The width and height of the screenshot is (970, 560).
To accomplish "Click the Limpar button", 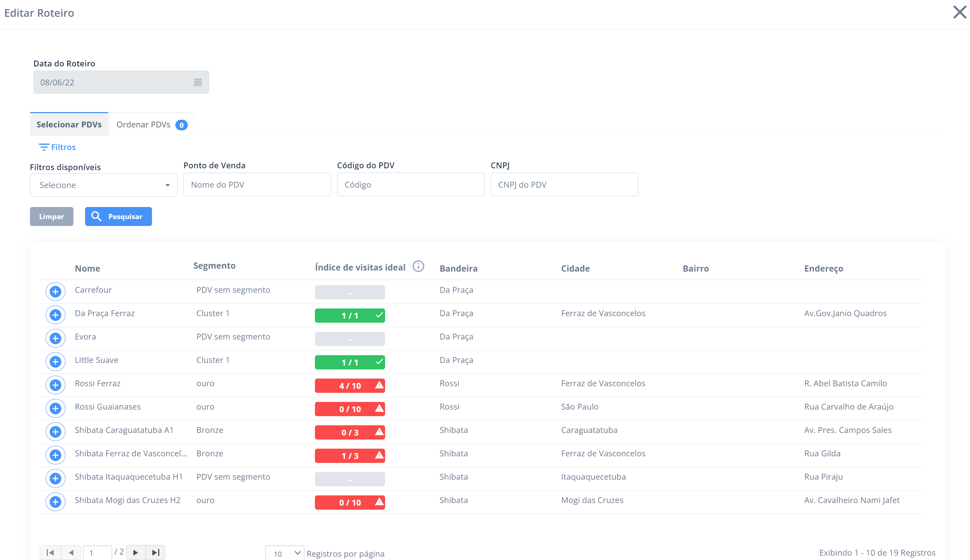I will [52, 216].
